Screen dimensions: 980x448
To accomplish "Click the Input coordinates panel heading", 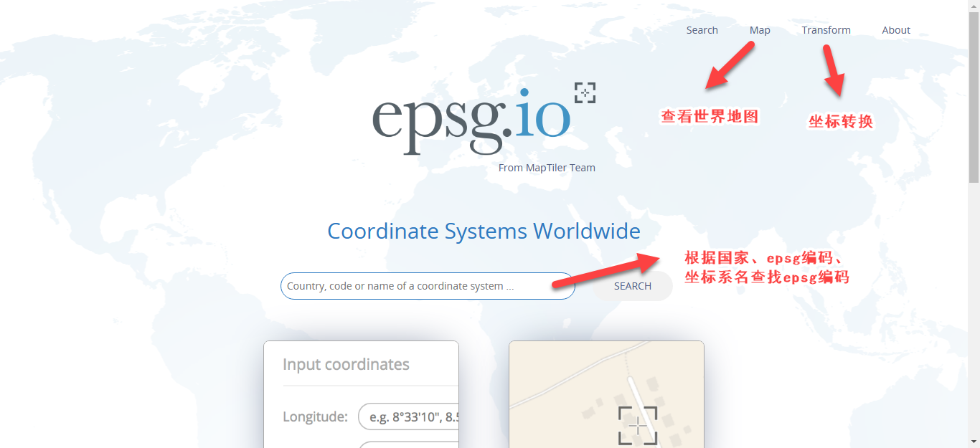I will (x=346, y=364).
